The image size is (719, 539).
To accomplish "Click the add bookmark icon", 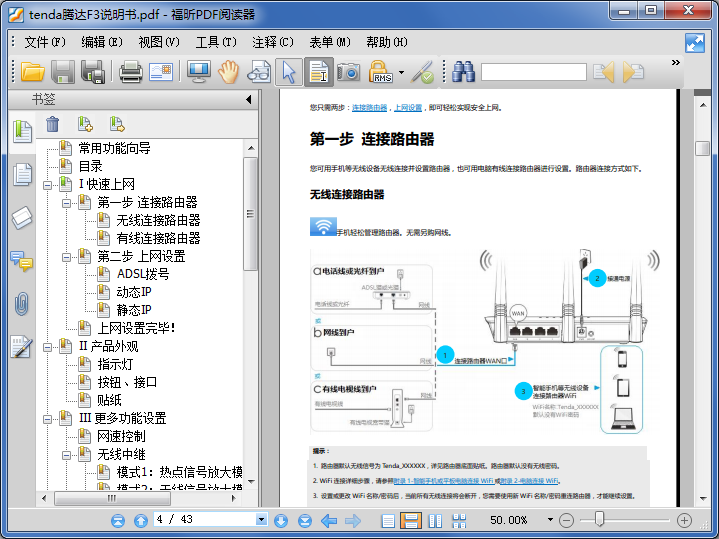I will [x=85, y=124].
